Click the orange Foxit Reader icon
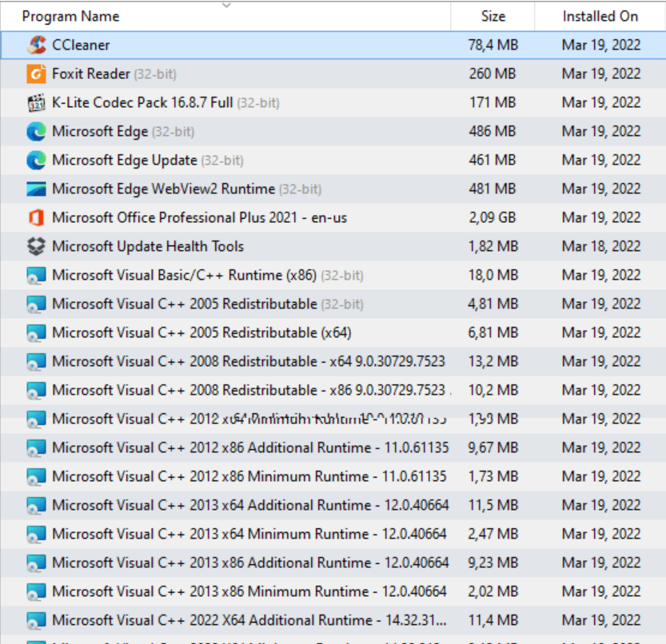666x644 pixels. 36,74
